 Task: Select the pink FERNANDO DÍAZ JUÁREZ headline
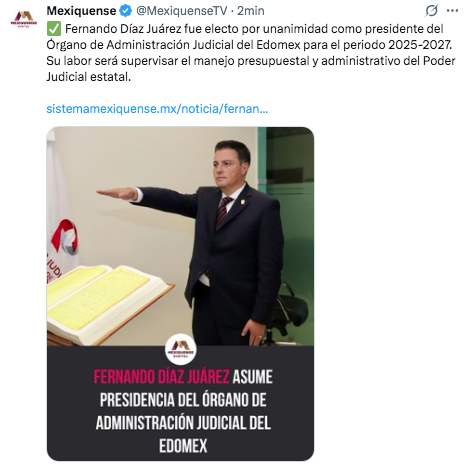[x=161, y=377]
